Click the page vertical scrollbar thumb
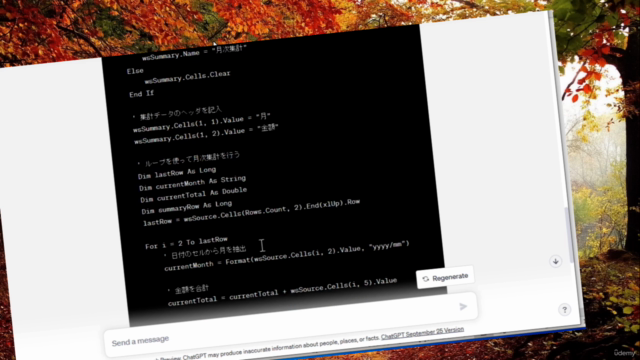The height and width of the screenshot is (360, 640). 569,235
